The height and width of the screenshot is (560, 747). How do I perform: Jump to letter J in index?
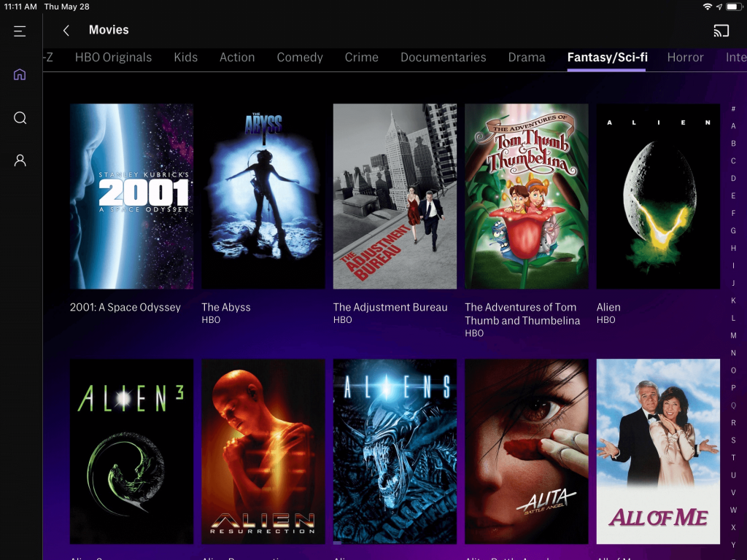pyautogui.click(x=733, y=284)
